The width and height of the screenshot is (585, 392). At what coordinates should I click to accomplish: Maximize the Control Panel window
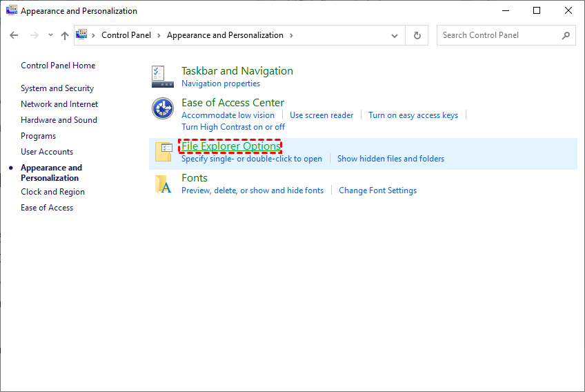pos(537,10)
